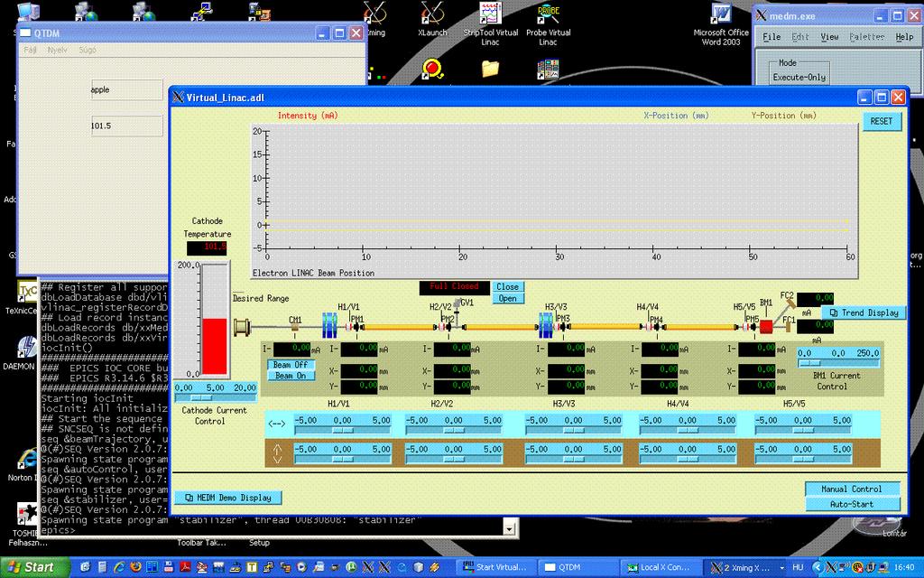Click the epics> console prompt
This screenshot has height=578, width=924.
59,529
